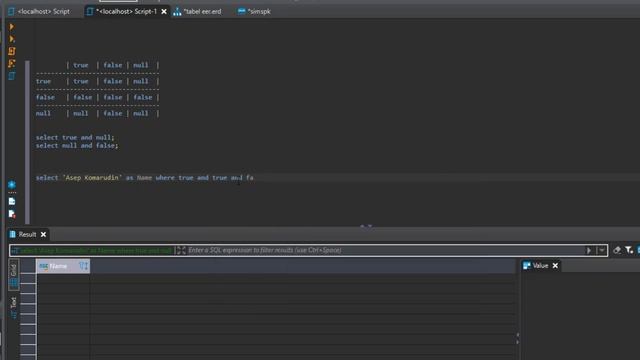Click the output page icon in editor sidebar
Image resolution: width=640 pixels, height=360 pixels.
pyautogui.click(x=12, y=201)
